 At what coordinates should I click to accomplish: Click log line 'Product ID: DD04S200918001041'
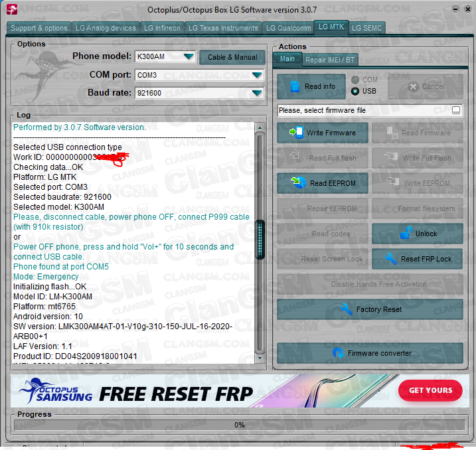coord(75,356)
